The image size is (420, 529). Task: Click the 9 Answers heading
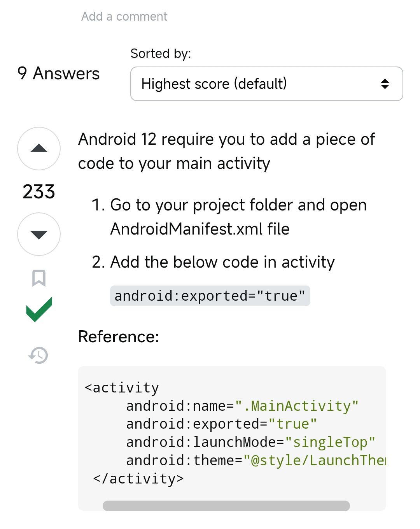point(59,74)
